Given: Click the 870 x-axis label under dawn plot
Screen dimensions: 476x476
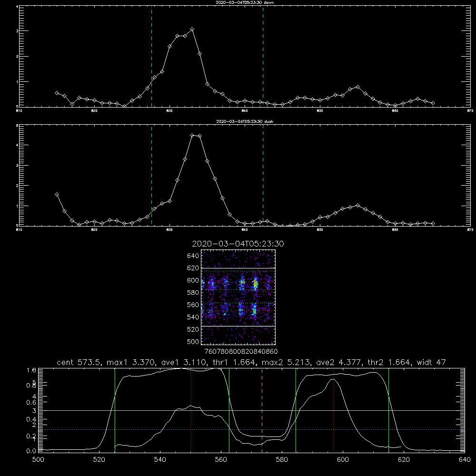Looking at the screenshot, I should point(470,111).
